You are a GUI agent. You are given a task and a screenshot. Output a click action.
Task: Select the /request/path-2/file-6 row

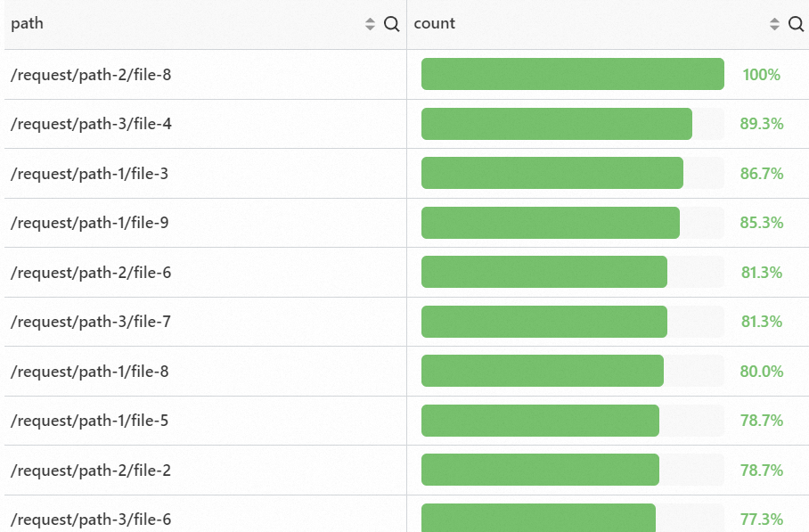tap(91, 273)
